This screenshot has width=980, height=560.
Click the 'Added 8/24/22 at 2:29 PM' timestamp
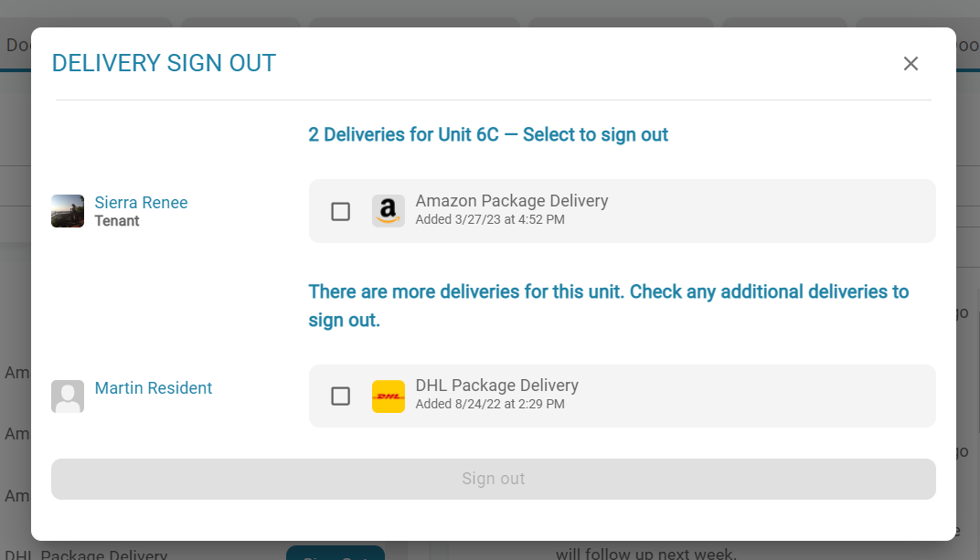tap(490, 404)
